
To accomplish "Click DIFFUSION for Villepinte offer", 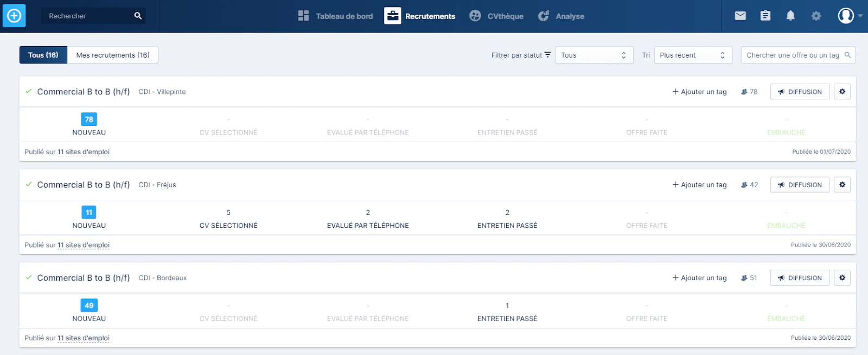I will click(800, 92).
